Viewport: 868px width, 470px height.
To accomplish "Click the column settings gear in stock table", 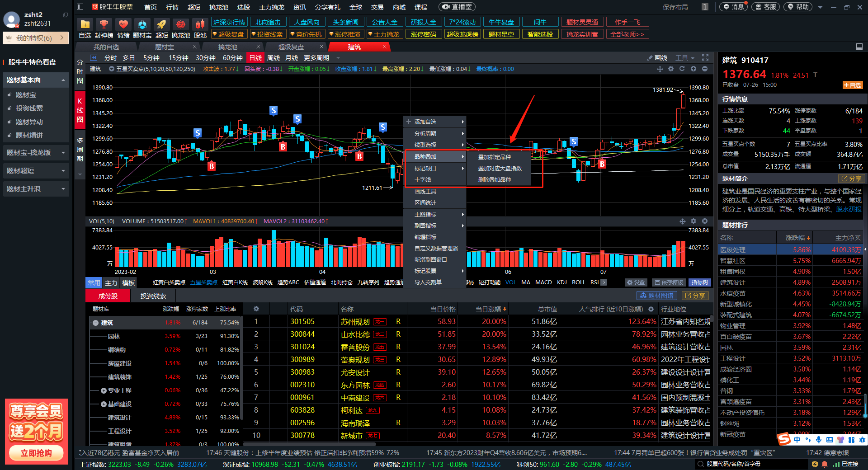I will pos(256,309).
